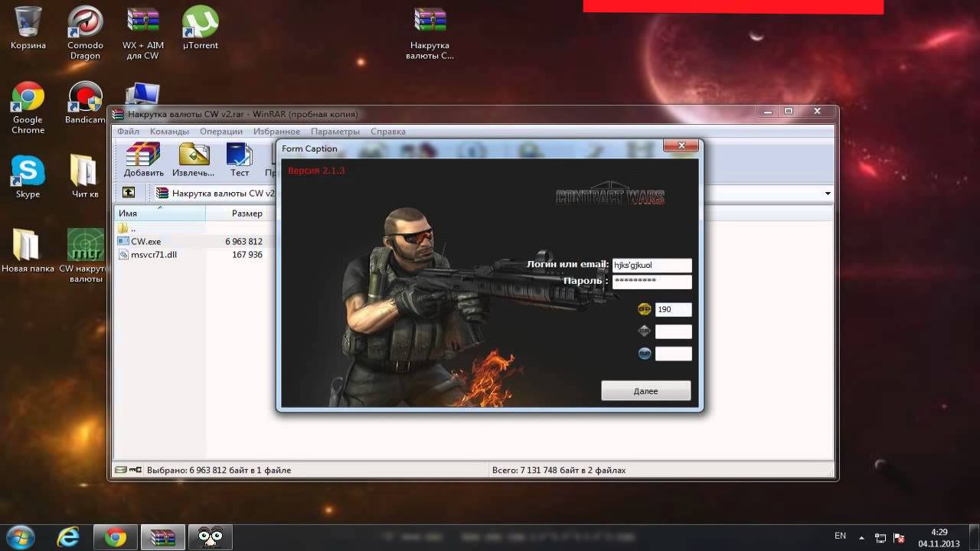Open the Избранное menu
The height and width of the screenshot is (551, 980).
pyautogui.click(x=276, y=132)
